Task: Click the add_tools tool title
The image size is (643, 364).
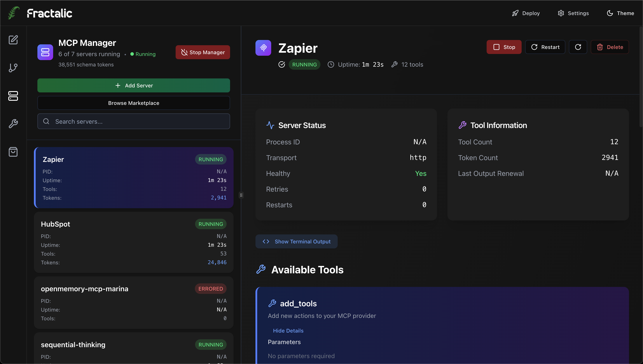Action: point(298,303)
